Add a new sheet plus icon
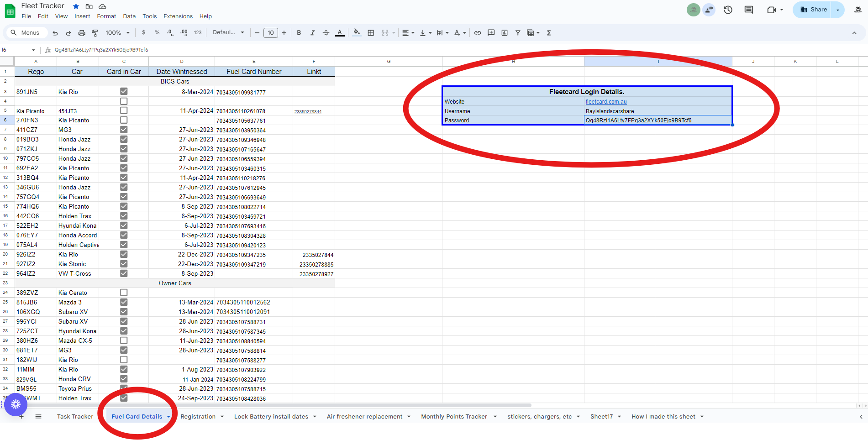Image resolution: width=868 pixels, height=440 pixels. 21,416
